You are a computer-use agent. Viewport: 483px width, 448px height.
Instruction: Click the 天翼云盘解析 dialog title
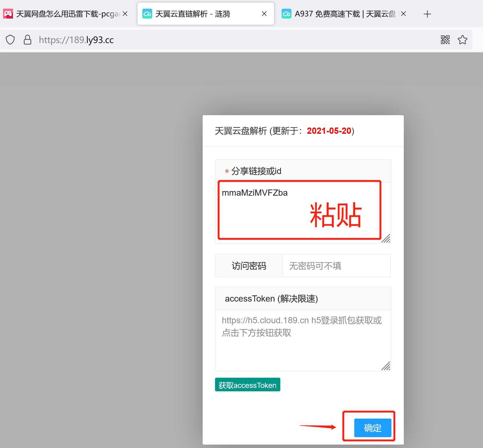pyautogui.click(x=284, y=131)
